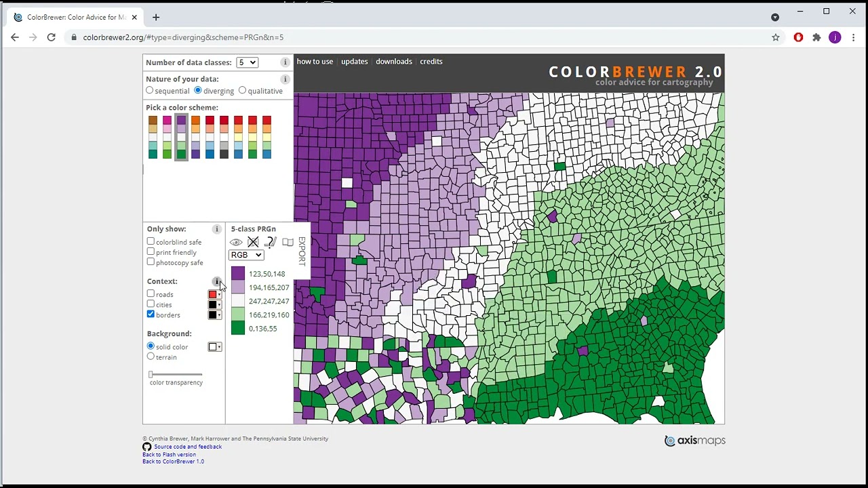The height and width of the screenshot is (488, 868).
Task: Choose terrain background
Action: pos(151,356)
